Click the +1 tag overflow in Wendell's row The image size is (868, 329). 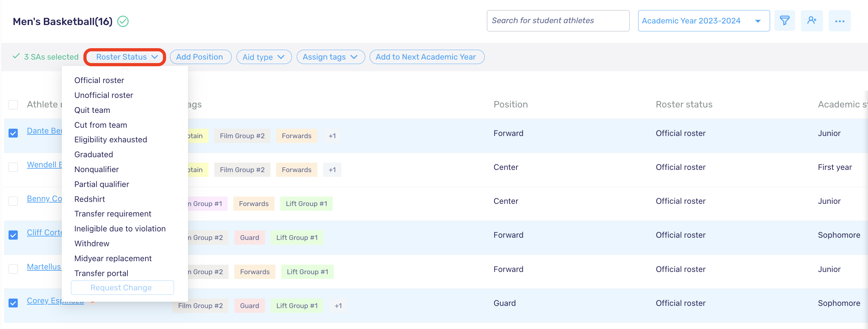tap(332, 170)
